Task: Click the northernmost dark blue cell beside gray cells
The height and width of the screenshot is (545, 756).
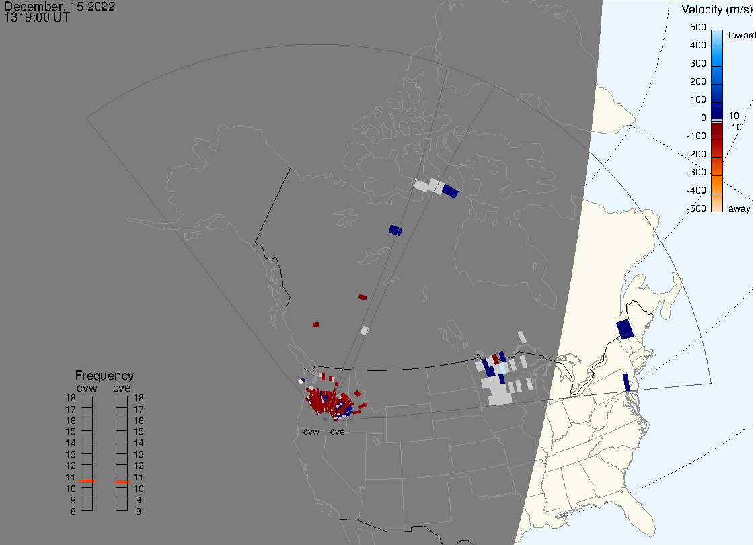Action: (450, 192)
